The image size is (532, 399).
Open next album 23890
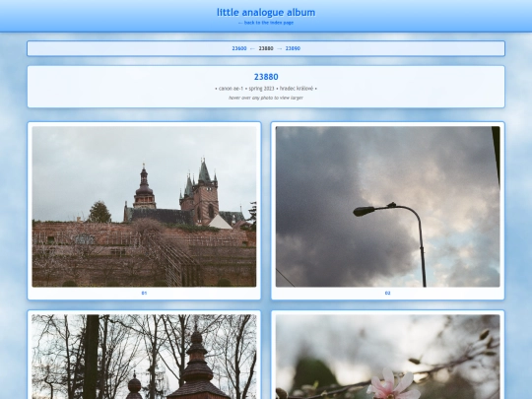click(293, 48)
